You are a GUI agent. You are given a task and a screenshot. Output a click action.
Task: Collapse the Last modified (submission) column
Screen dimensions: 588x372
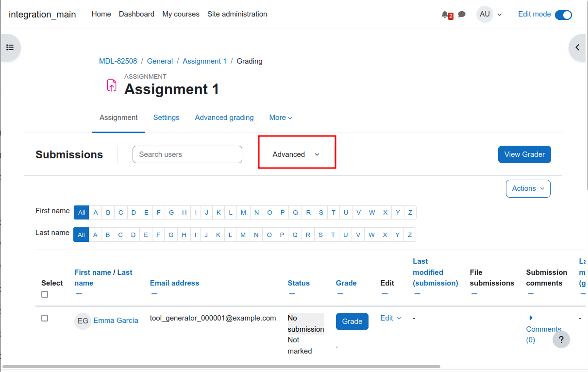point(418,294)
